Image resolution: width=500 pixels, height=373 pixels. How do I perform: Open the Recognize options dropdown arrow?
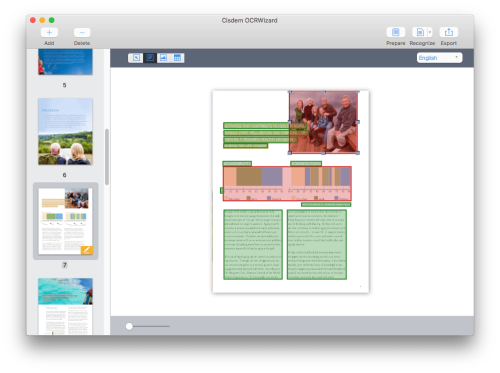[430, 32]
